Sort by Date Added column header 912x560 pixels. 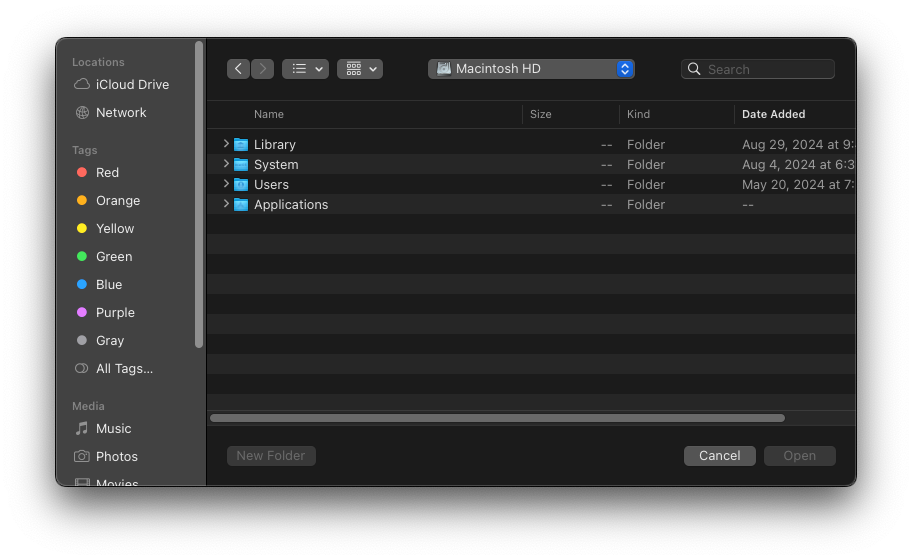774,114
